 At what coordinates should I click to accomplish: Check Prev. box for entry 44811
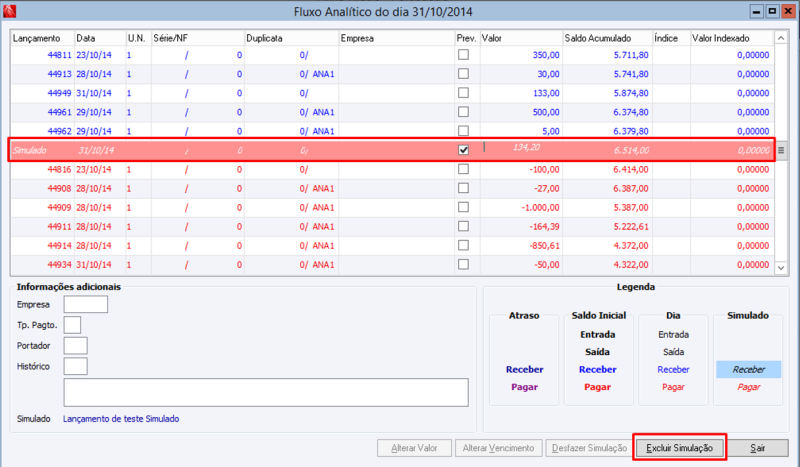click(463, 55)
